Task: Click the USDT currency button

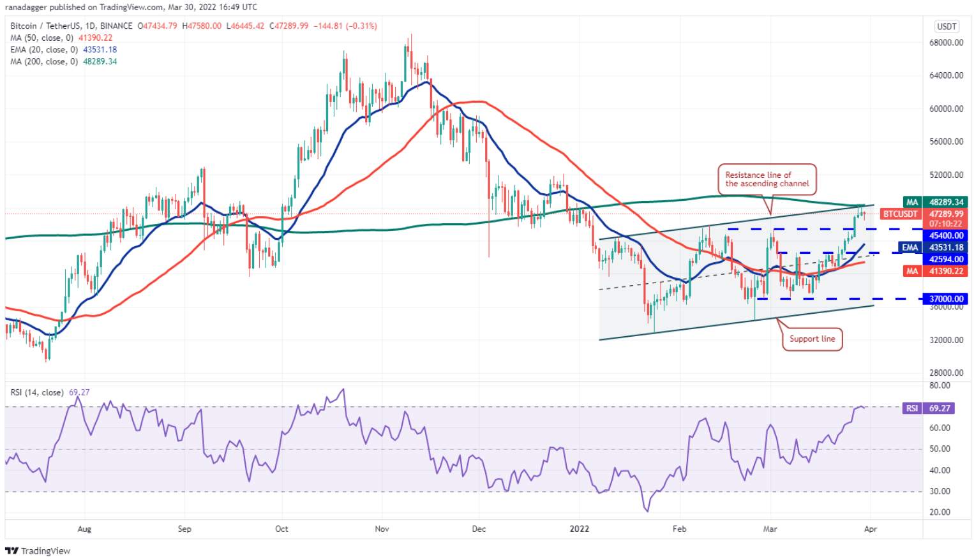Action: (x=946, y=26)
